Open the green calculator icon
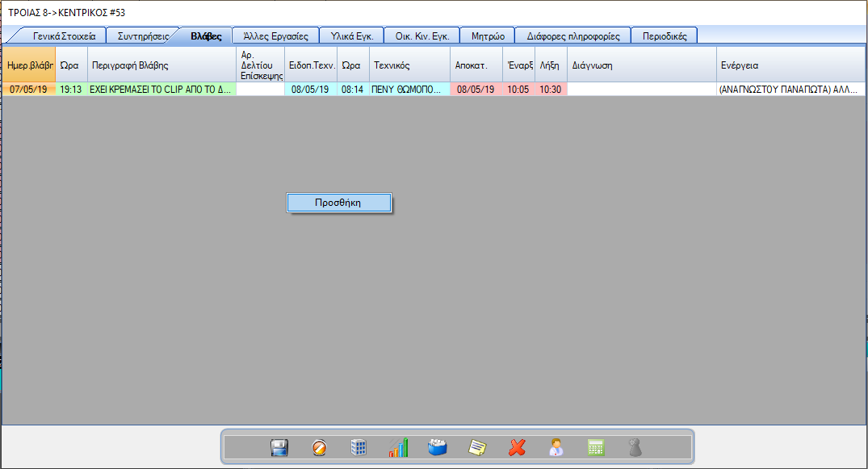Image resolution: width=868 pixels, height=469 pixels. point(596,448)
